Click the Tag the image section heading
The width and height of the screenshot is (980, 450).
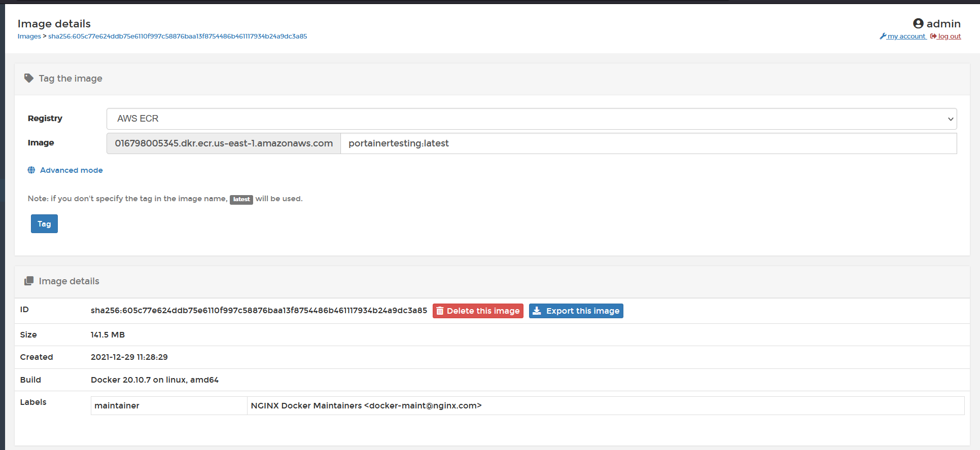pos(71,79)
